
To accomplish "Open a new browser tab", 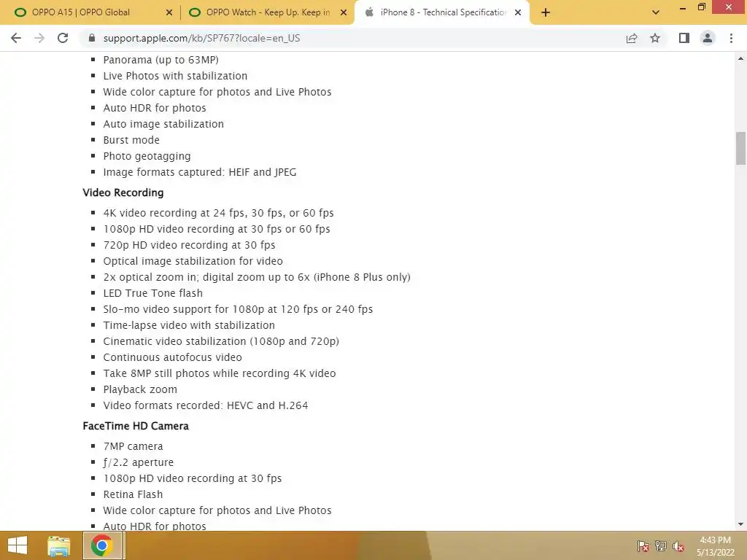I will point(546,12).
